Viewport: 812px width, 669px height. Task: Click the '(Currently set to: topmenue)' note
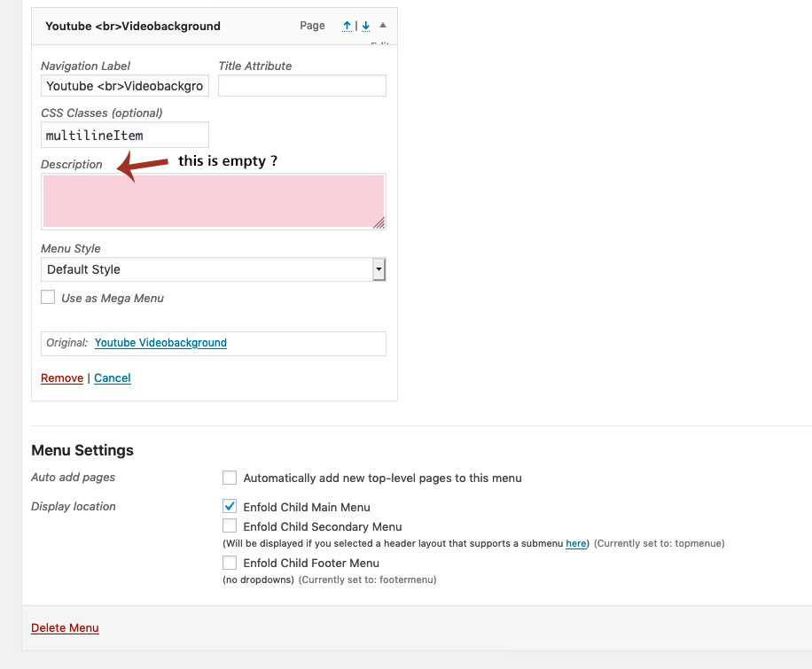(660, 543)
